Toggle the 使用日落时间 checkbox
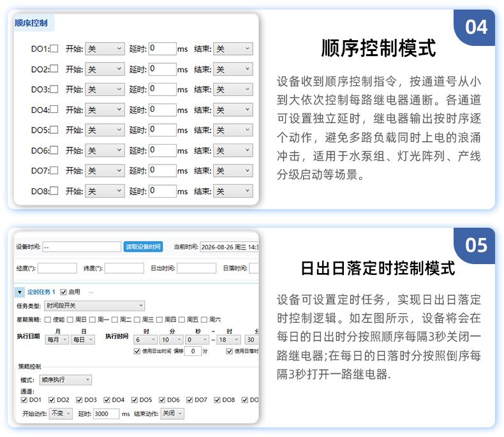 [230, 351]
